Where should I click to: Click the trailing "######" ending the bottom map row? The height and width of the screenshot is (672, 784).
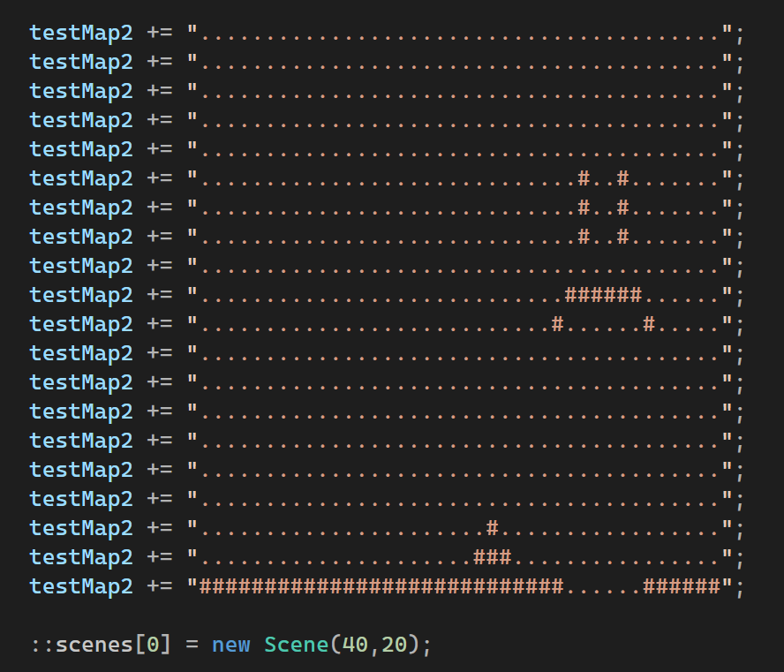[x=682, y=585]
